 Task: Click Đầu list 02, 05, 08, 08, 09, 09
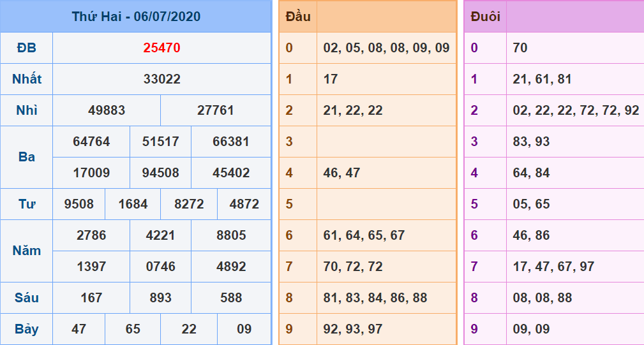click(x=386, y=48)
